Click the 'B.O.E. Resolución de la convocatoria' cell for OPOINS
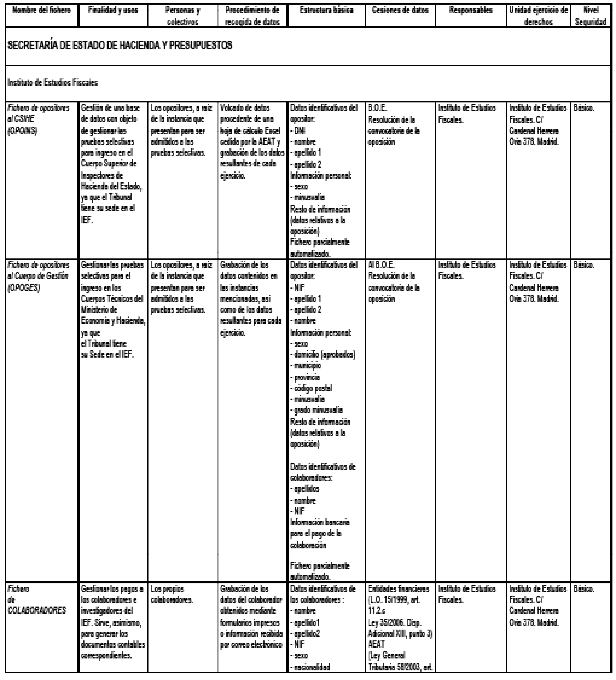The image size is (616, 680). click(x=400, y=180)
